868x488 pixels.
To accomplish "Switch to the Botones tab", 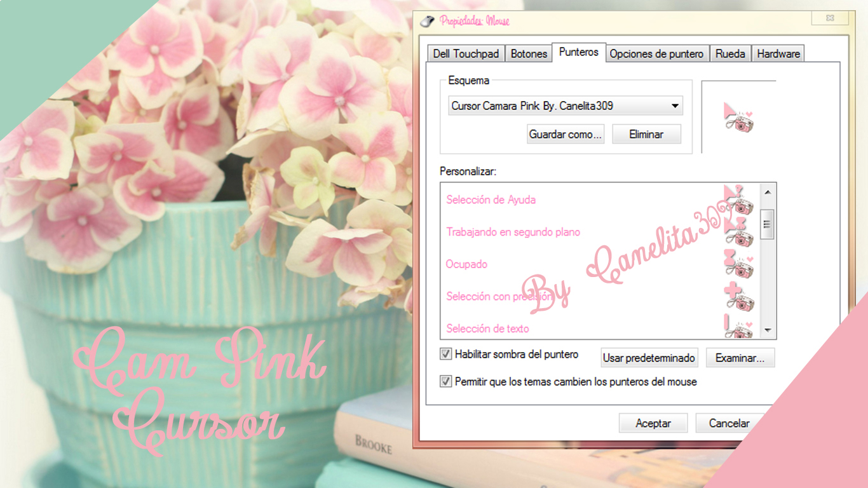I will 529,54.
